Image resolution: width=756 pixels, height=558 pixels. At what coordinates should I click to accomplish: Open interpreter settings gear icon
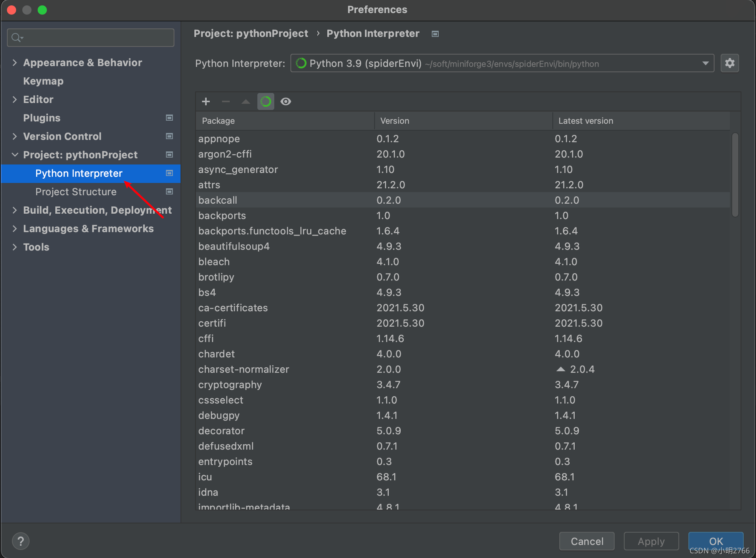point(729,63)
